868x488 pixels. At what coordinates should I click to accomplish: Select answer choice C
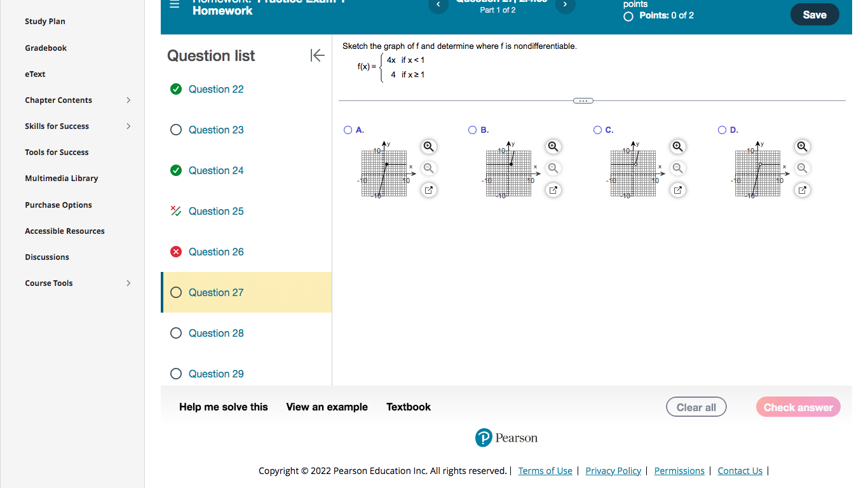click(x=597, y=130)
